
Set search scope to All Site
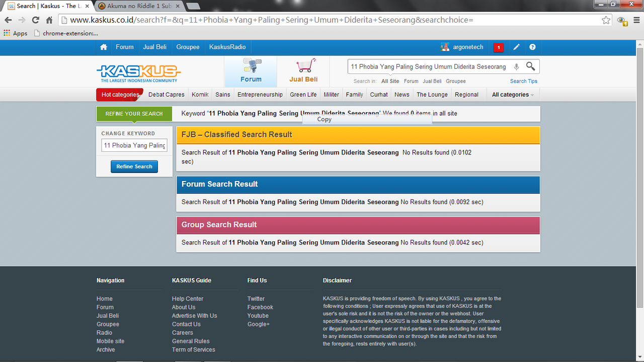390,81
